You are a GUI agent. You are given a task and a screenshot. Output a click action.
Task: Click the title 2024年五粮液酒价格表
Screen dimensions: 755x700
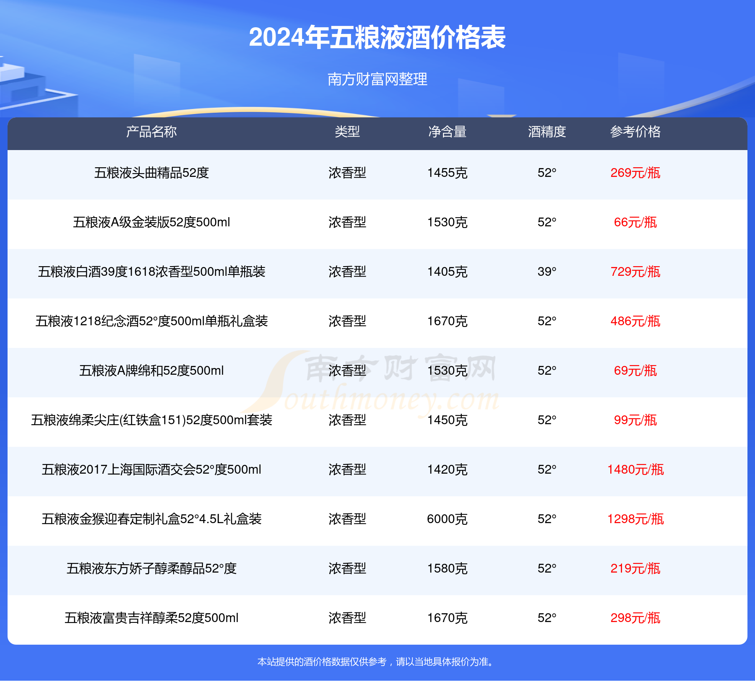pos(377,38)
